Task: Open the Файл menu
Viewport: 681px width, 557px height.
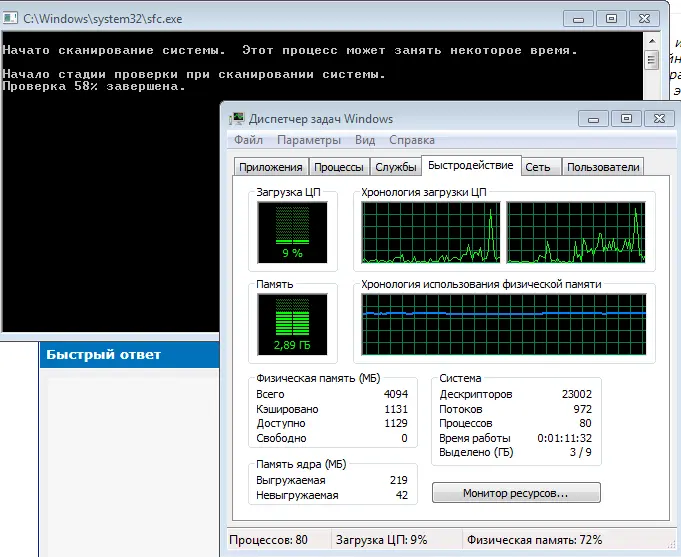Action: (x=248, y=141)
